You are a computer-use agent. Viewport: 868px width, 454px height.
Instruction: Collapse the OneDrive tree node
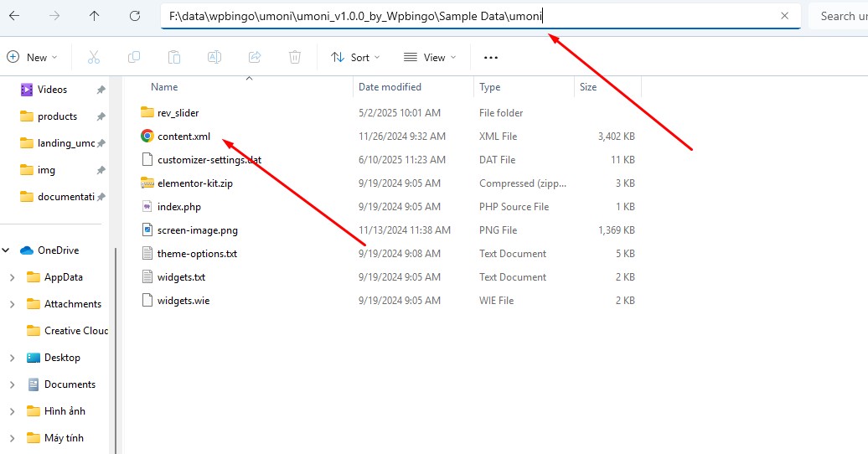pyautogui.click(x=6, y=250)
